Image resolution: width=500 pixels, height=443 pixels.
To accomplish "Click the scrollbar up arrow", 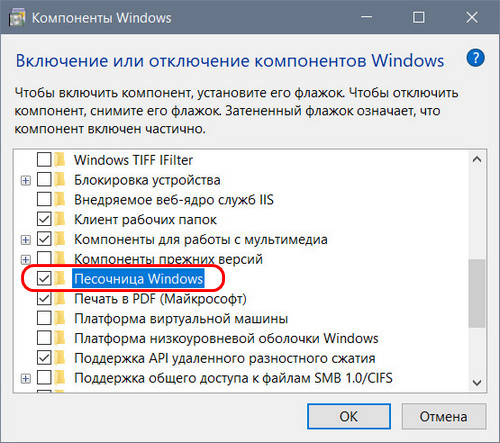I will point(477,160).
